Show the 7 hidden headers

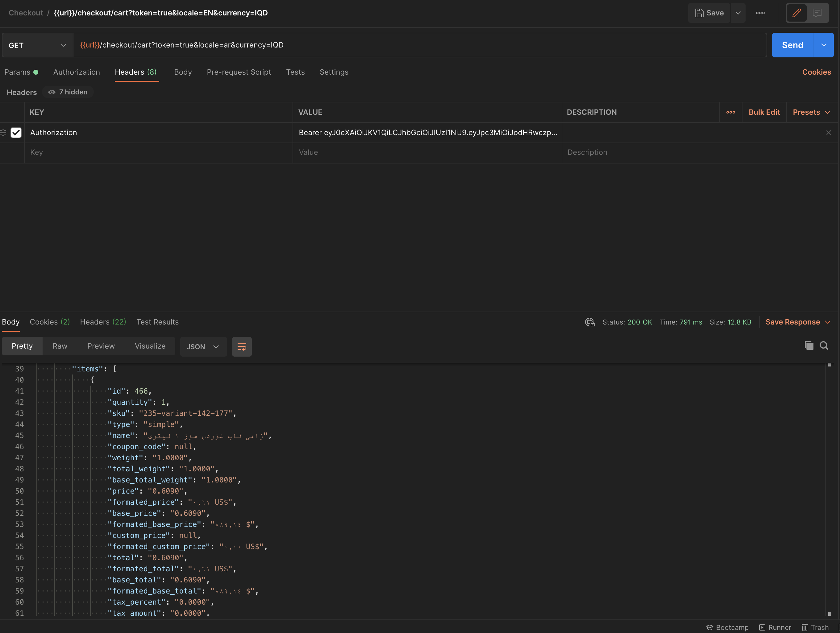68,92
